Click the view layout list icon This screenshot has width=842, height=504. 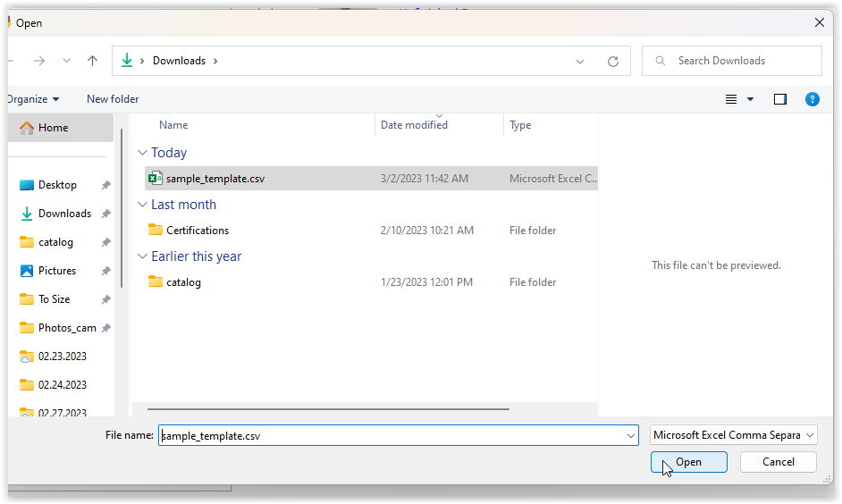pyautogui.click(x=731, y=99)
